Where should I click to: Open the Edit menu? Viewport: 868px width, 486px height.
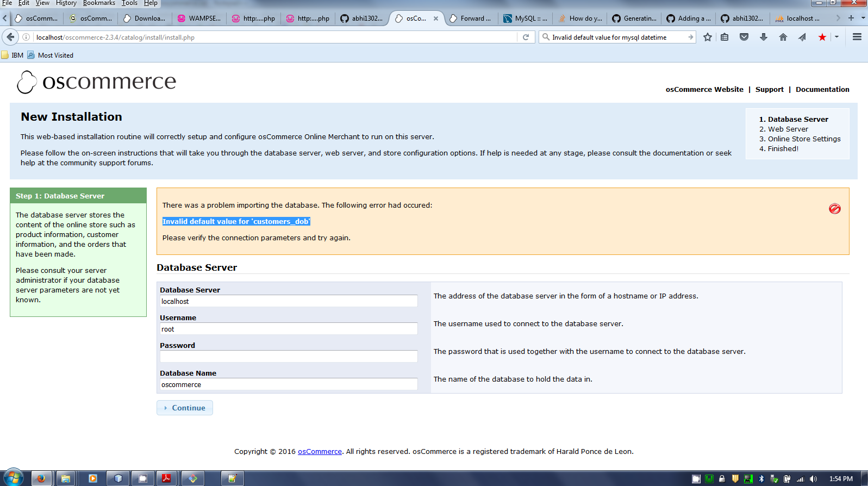[24, 3]
